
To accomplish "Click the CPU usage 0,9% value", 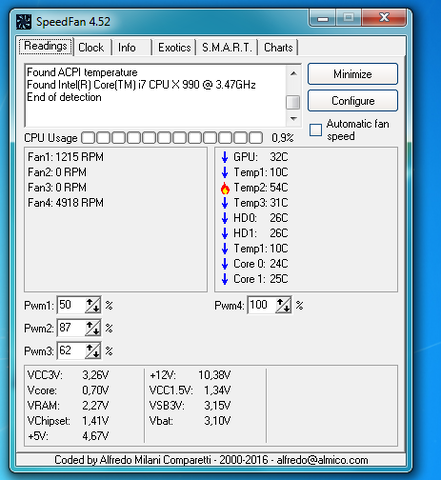I will click(282, 138).
